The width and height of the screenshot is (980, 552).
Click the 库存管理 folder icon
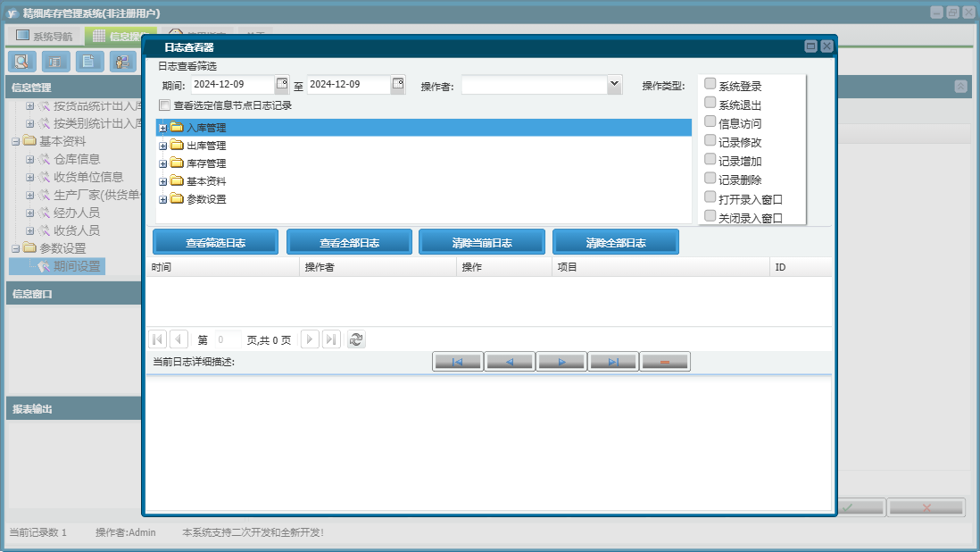(177, 163)
